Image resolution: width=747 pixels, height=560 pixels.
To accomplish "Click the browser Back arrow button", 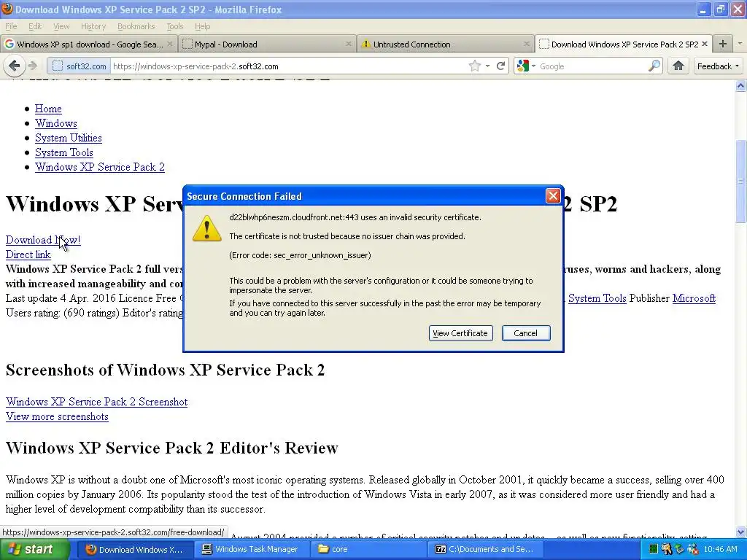I will pos(15,66).
